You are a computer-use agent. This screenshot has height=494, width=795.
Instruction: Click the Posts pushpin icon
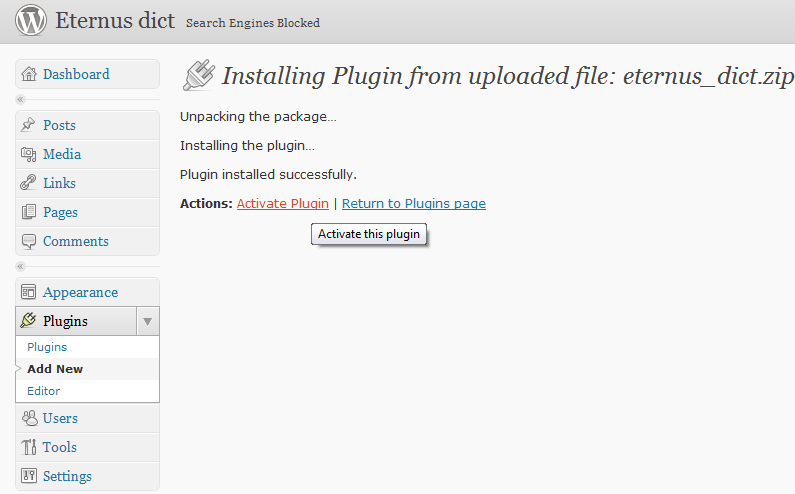28,125
